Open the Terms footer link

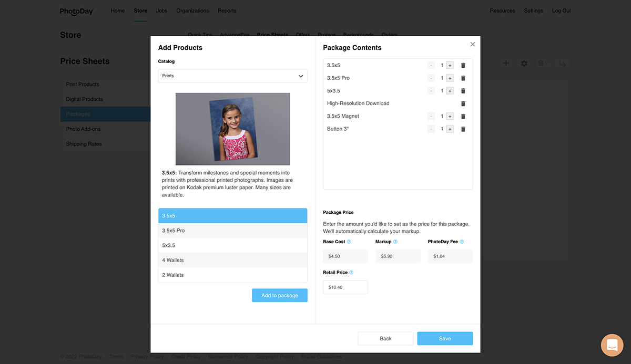116,357
